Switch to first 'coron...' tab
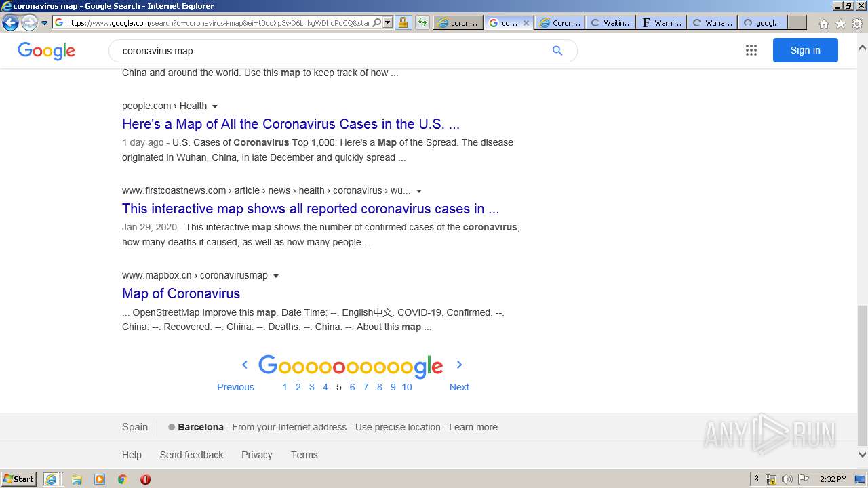The height and width of the screenshot is (488, 868). (x=458, y=22)
